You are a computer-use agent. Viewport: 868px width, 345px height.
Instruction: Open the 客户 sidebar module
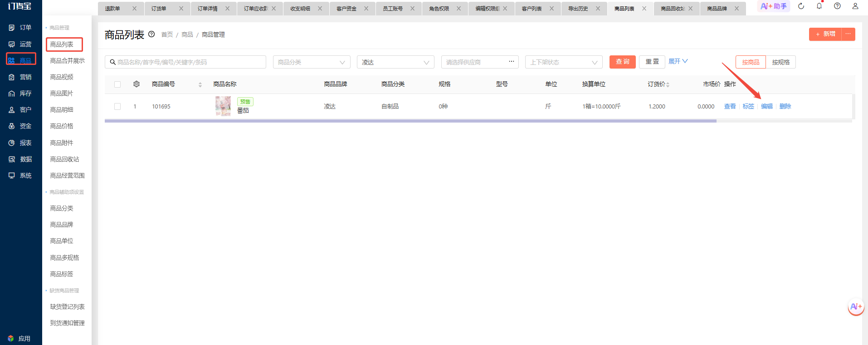[x=20, y=110]
